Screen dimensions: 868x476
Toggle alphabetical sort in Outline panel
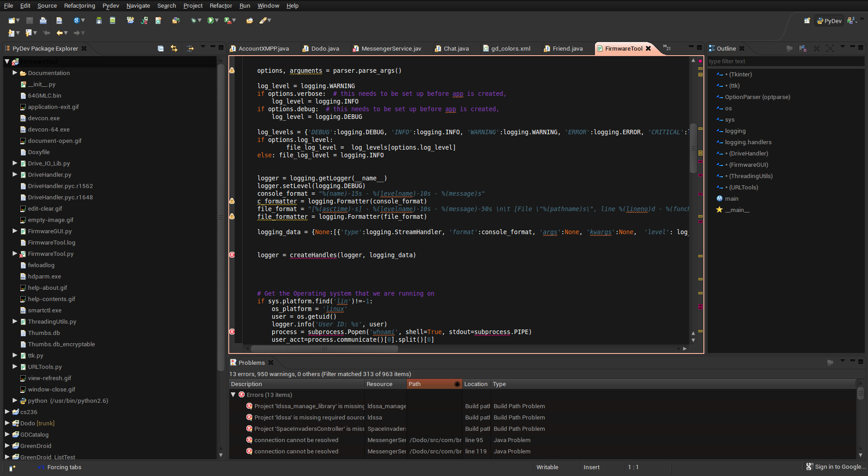803,48
